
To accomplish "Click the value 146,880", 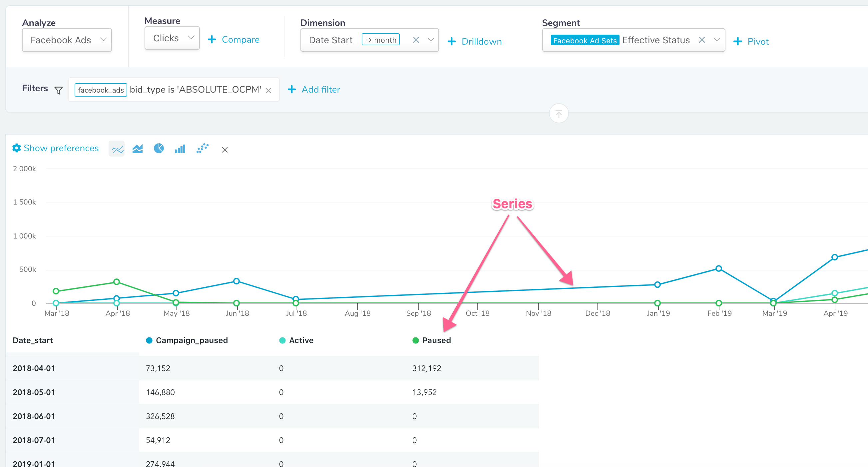I will tap(160, 392).
